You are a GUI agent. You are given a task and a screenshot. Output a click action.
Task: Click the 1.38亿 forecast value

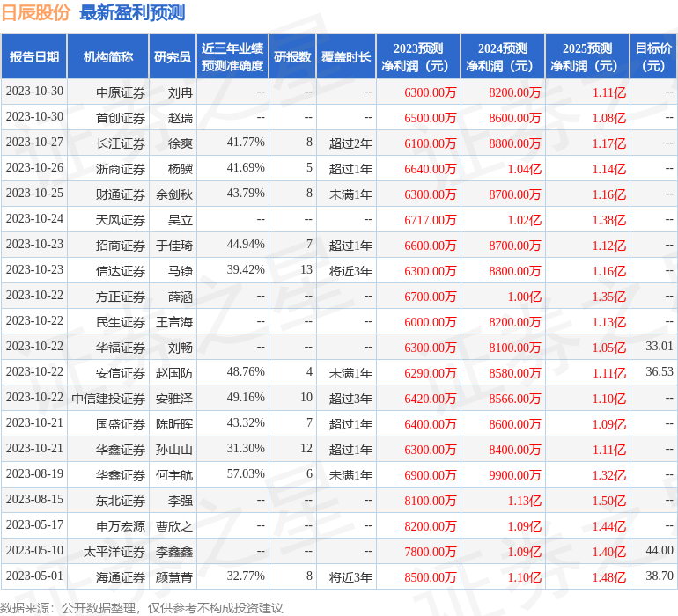(609, 220)
